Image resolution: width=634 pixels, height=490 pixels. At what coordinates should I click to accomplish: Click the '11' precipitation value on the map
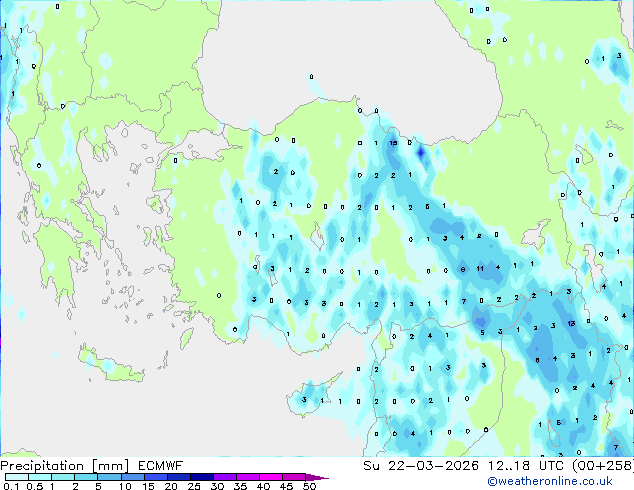(x=480, y=268)
